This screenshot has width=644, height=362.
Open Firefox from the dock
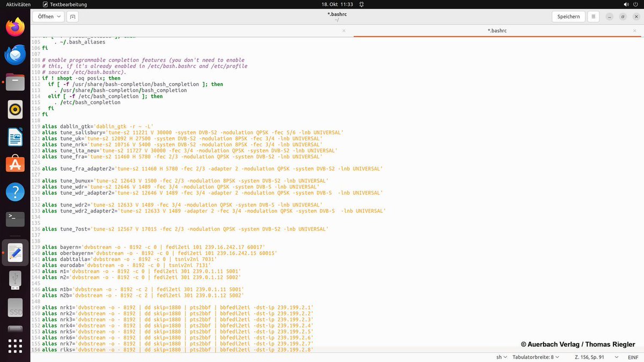click(x=16, y=27)
